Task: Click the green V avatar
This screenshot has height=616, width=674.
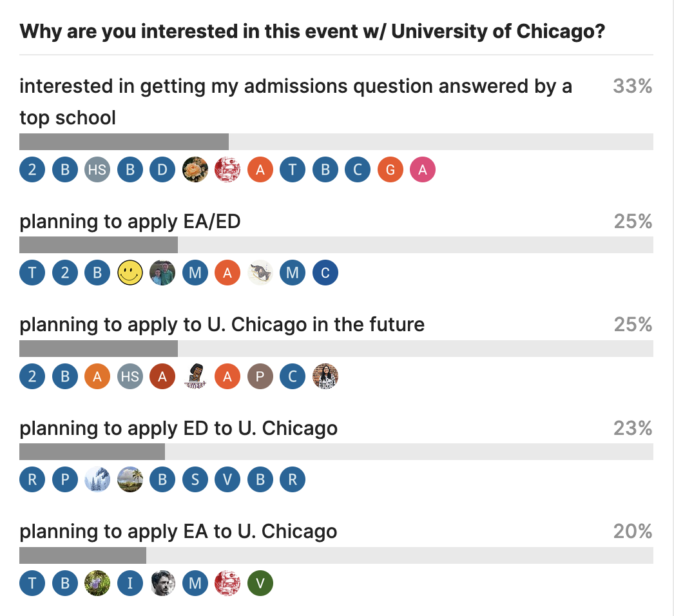Action: coord(260,583)
